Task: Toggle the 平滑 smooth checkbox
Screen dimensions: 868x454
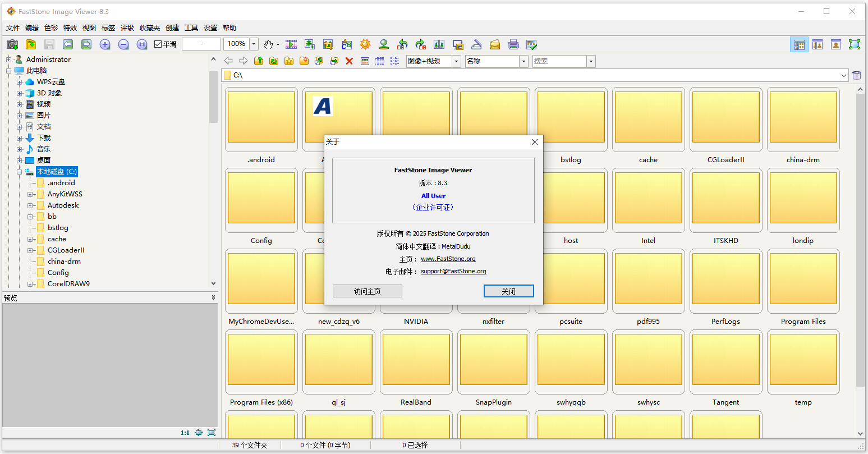Action: [x=158, y=44]
